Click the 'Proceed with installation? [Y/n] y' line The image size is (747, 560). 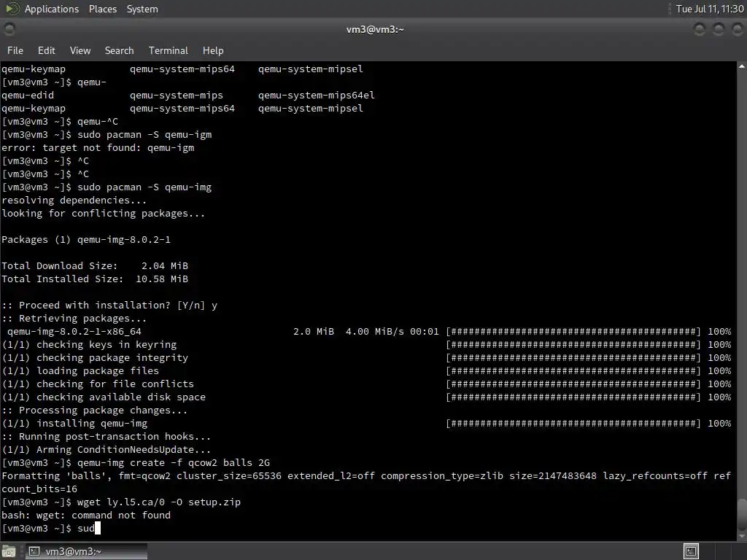tap(109, 306)
